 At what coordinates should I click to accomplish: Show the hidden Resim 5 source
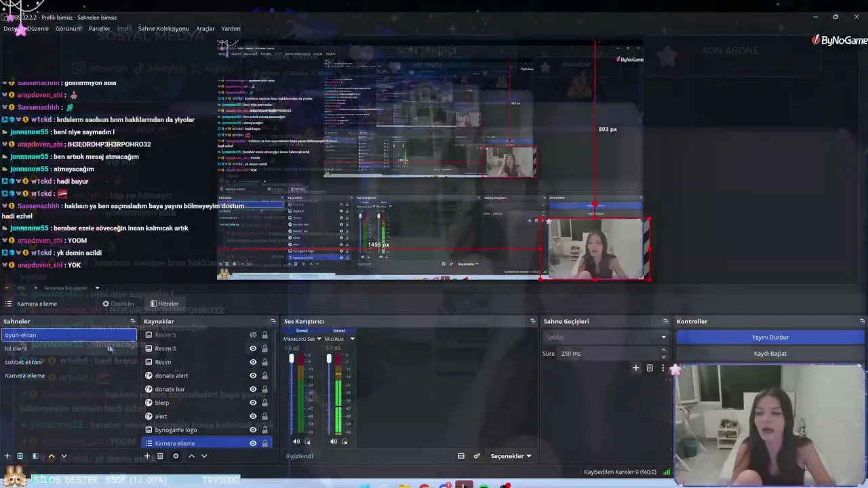253,335
